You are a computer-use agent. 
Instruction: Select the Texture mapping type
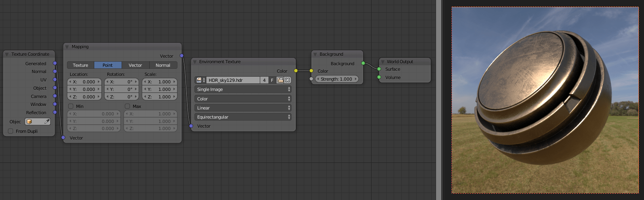tap(80, 65)
